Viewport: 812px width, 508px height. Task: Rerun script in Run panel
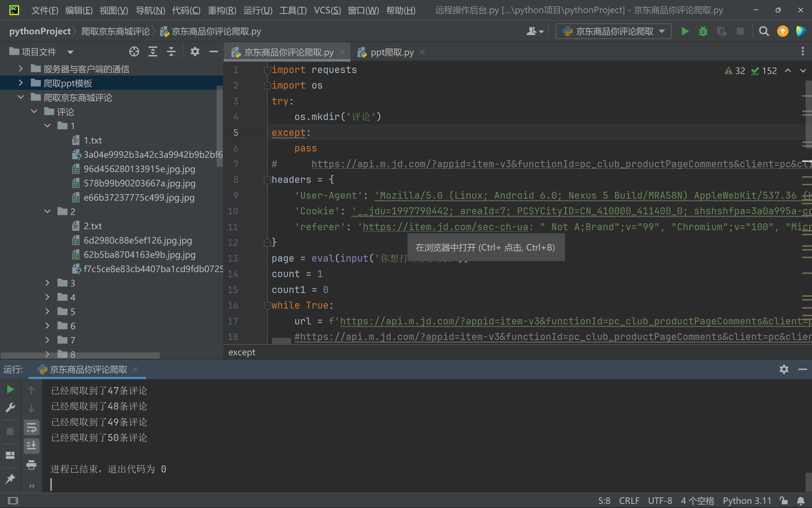[x=10, y=389]
